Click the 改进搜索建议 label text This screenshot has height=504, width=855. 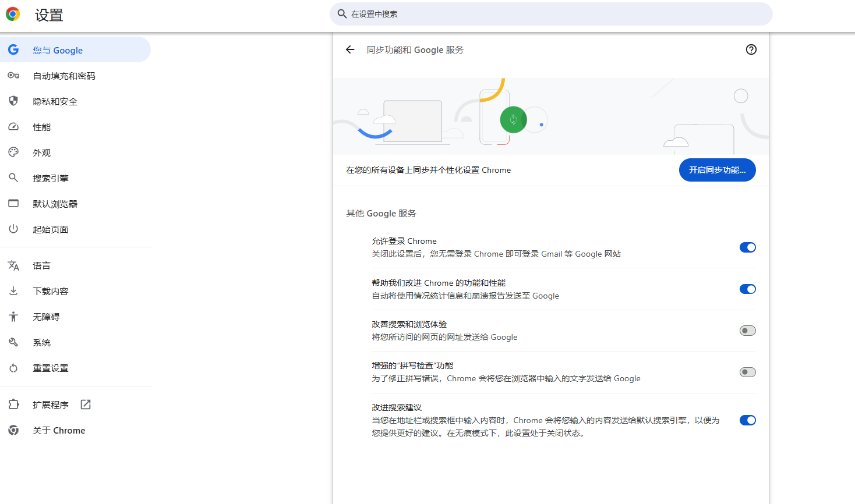coord(397,407)
